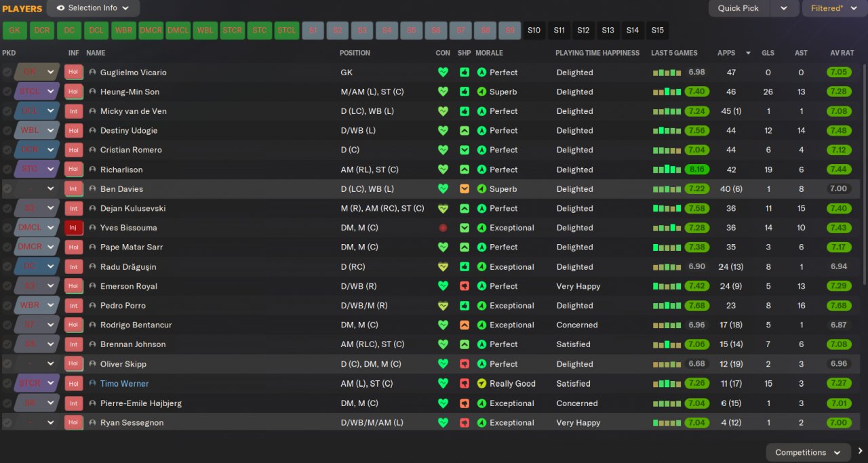The height and width of the screenshot is (463, 868).
Task: Click Pedro Porro's condition heart icon
Action: coord(443,306)
